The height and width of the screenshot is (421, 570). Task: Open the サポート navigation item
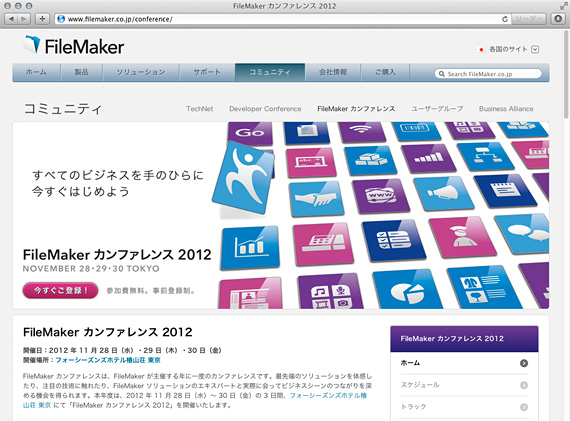(x=207, y=72)
